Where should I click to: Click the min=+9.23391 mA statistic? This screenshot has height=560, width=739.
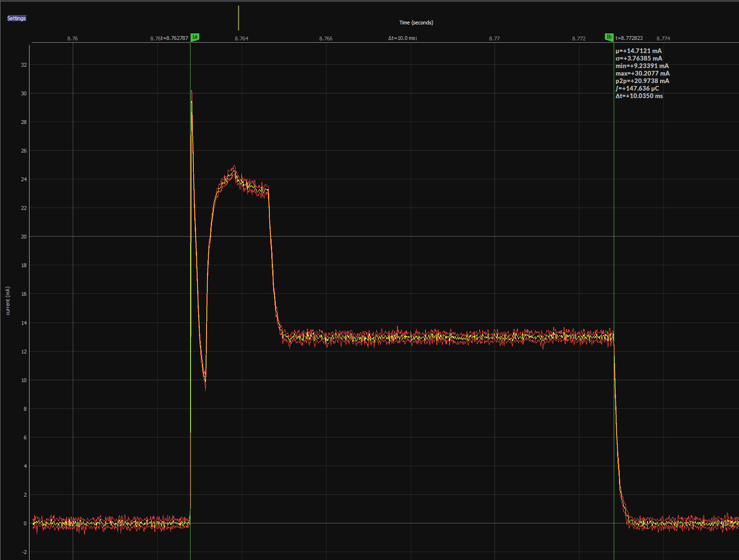[x=642, y=66]
